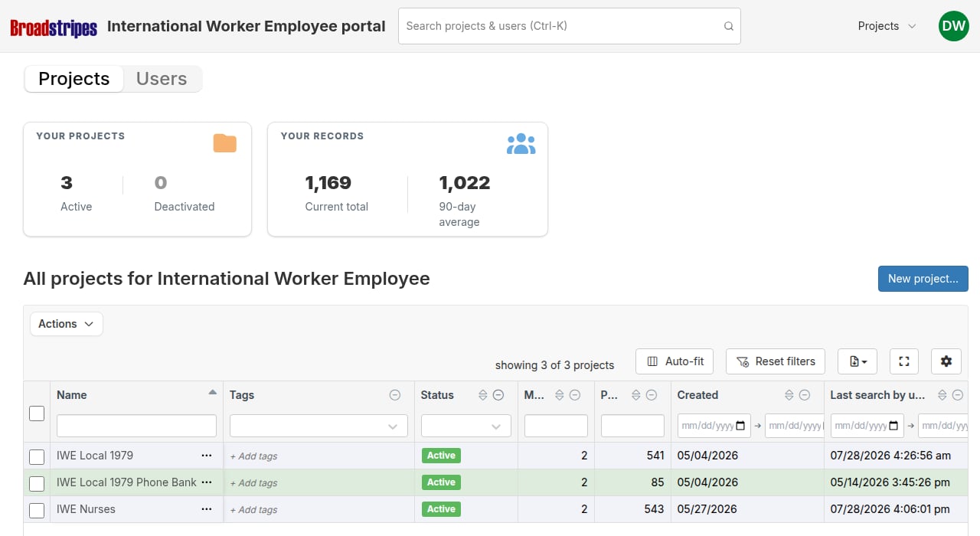Check the IWE Local 1979 row
980x536 pixels.
point(37,456)
